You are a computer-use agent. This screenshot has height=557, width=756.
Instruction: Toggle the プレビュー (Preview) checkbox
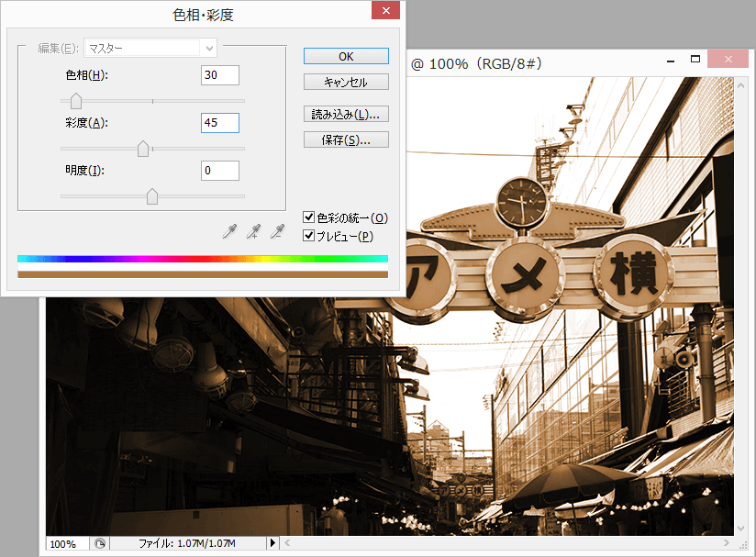click(x=308, y=236)
